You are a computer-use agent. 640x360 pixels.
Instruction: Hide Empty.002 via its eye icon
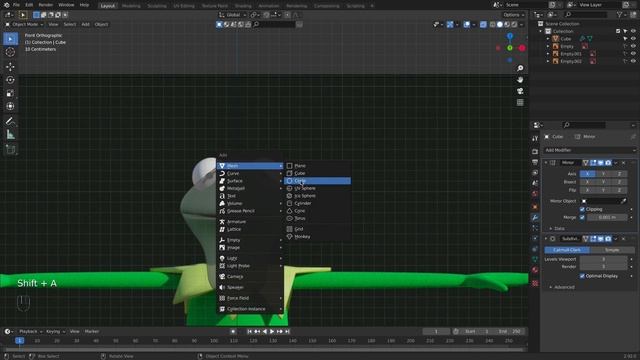click(633, 61)
